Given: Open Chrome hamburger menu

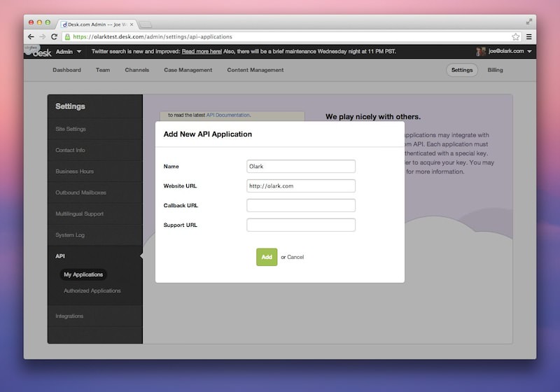Looking at the screenshot, I should [x=529, y=36].
